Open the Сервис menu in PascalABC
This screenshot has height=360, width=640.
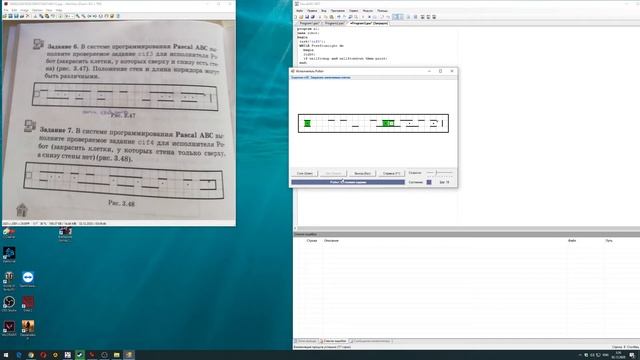[x=353, y=11]
